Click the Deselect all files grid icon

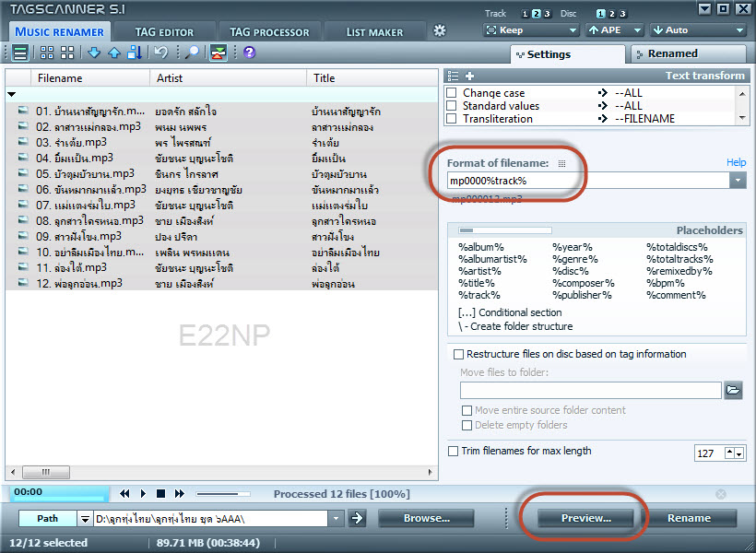67,53
